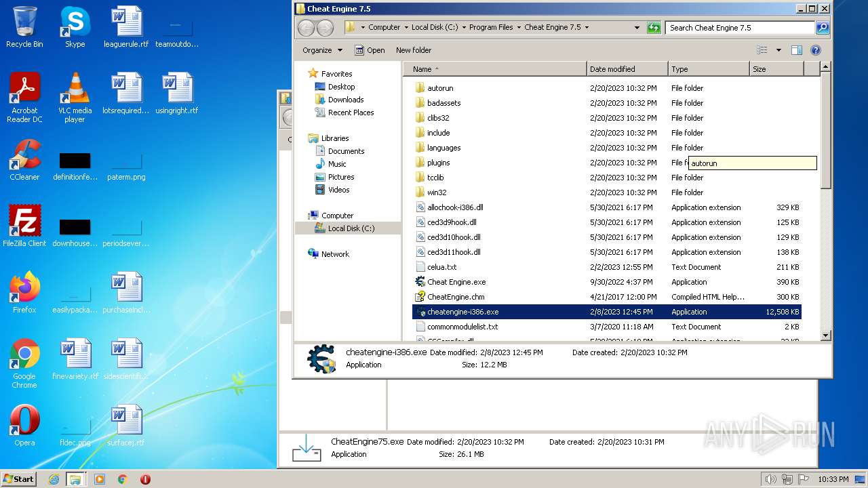Expand the Cheat Engine 7.5 breadcrumb arrow

pos(587,28)
